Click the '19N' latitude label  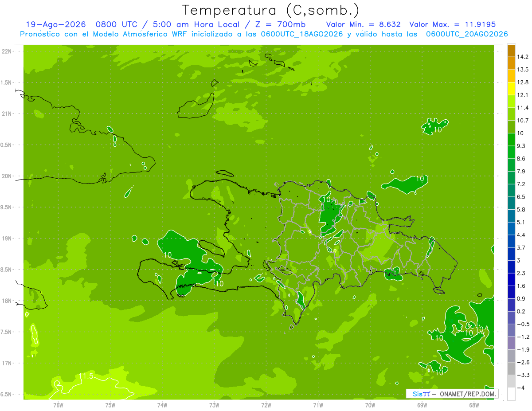click(7, 239)
